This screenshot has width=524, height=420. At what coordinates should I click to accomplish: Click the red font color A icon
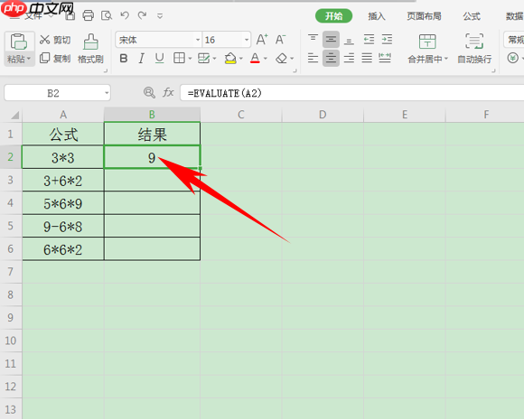click(255, 59)
